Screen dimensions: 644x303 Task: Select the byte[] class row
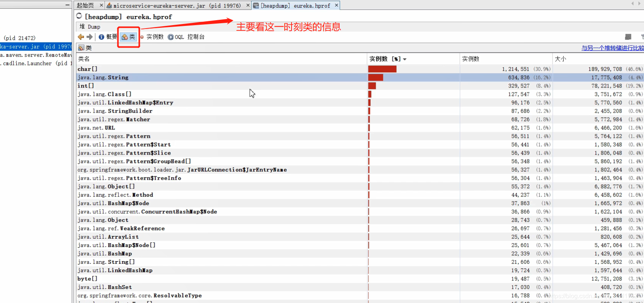coord(360,278)
